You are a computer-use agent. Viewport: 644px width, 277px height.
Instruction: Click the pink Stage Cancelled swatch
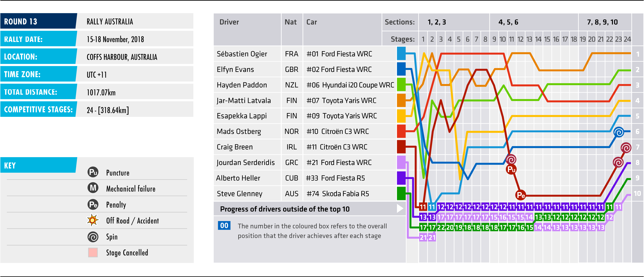pyautogui.click(x=93, y=253)
